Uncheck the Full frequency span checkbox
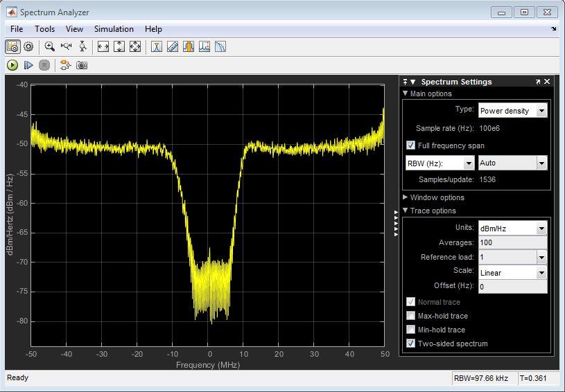The image size is (565, 392). point(411,145)
